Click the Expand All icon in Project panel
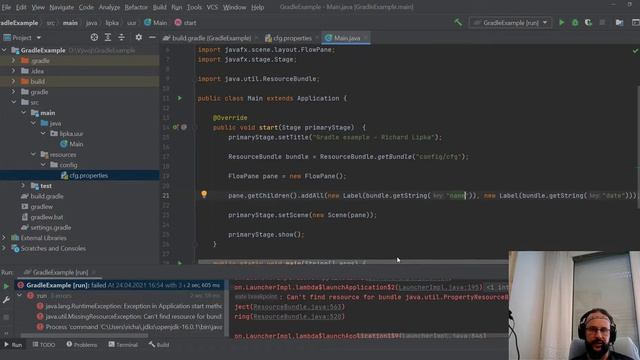 pyautogui.click(x=108, y=38)
